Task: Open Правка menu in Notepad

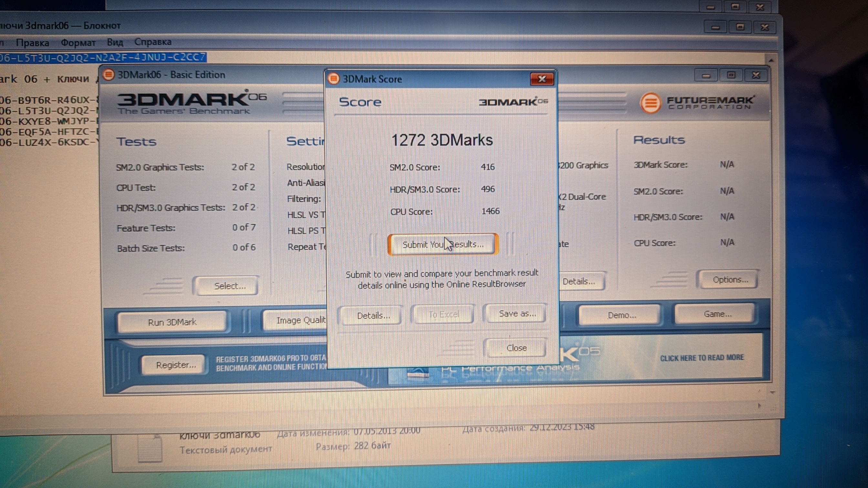Action: pyautogui.click(x=32, y=43)
